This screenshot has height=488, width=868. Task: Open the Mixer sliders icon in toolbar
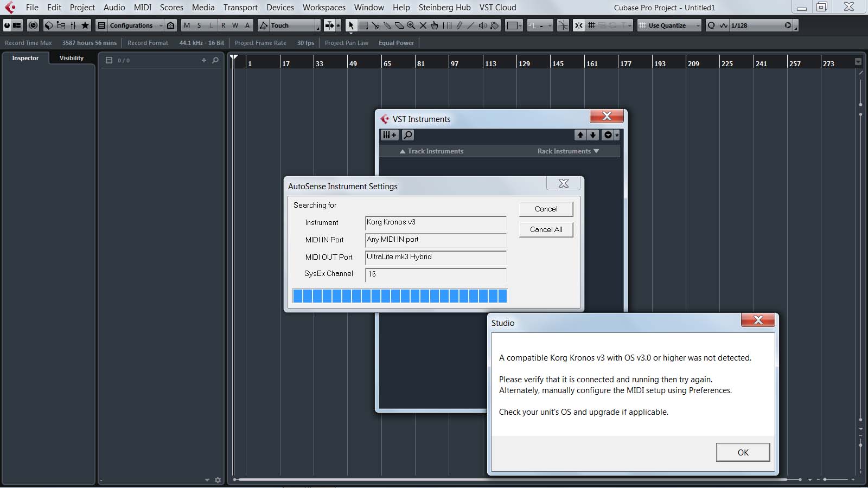[x=73, y=25]
